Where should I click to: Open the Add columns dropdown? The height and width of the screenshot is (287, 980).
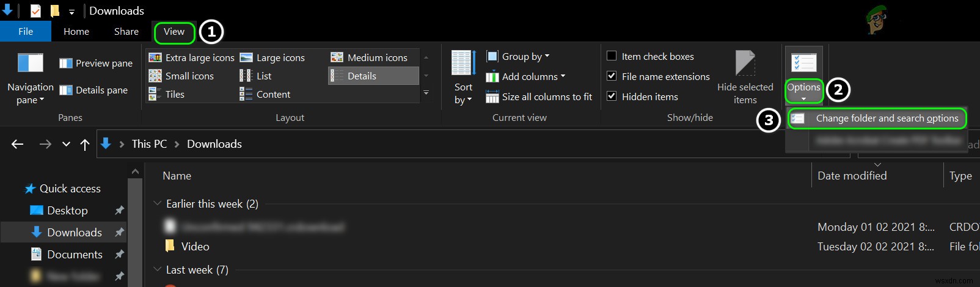pyautogui.click(x=525, y=76)
